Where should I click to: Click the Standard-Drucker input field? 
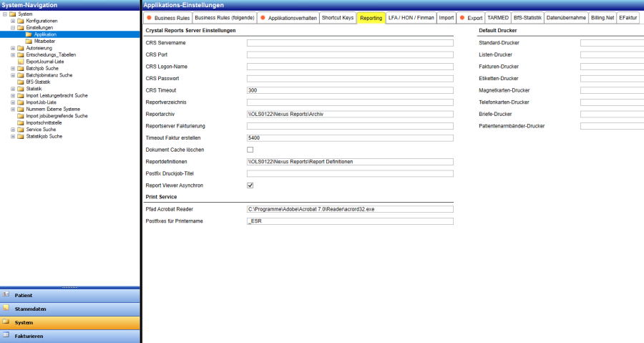click(x=612, y=43)
